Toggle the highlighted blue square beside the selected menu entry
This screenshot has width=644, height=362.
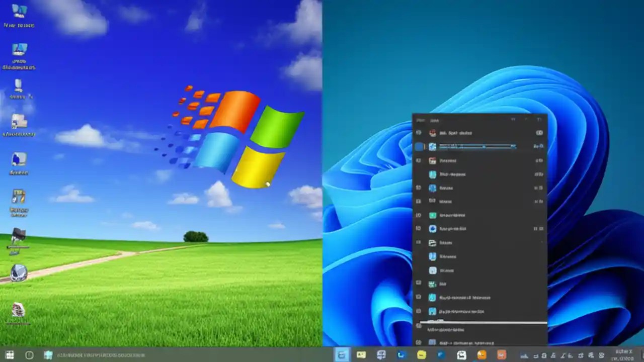tap(420, 146)
